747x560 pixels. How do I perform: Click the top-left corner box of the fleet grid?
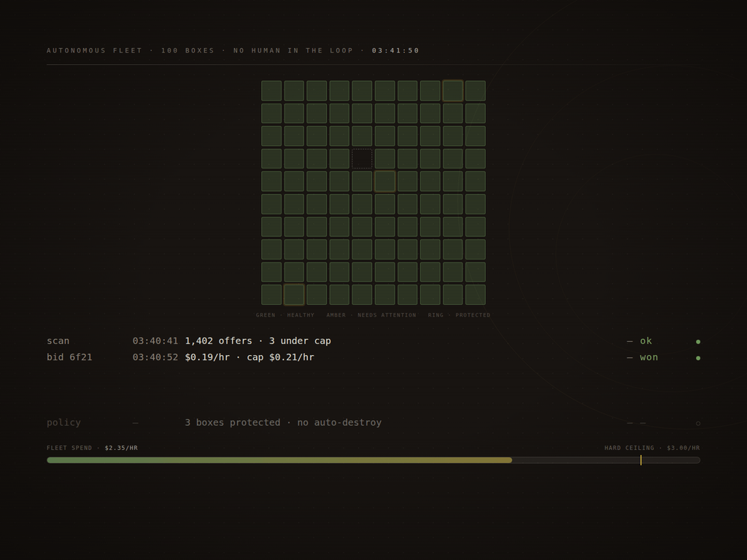tap(271, 90)
